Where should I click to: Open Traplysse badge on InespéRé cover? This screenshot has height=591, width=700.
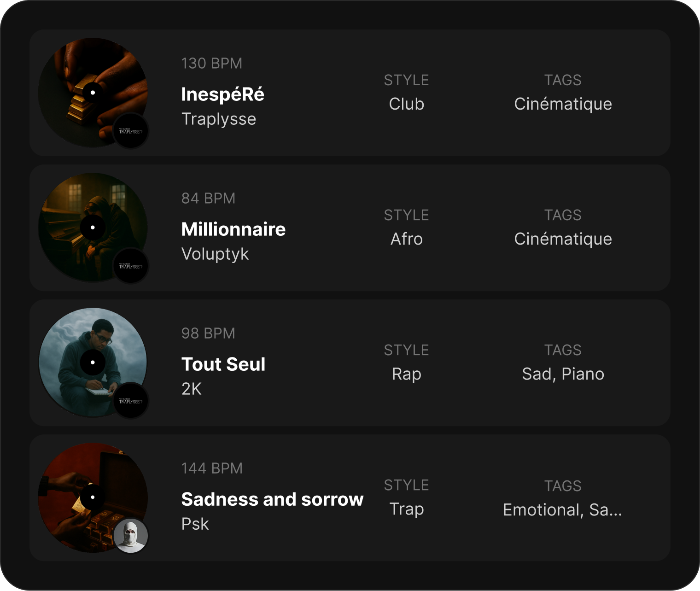tap(131, 132)
